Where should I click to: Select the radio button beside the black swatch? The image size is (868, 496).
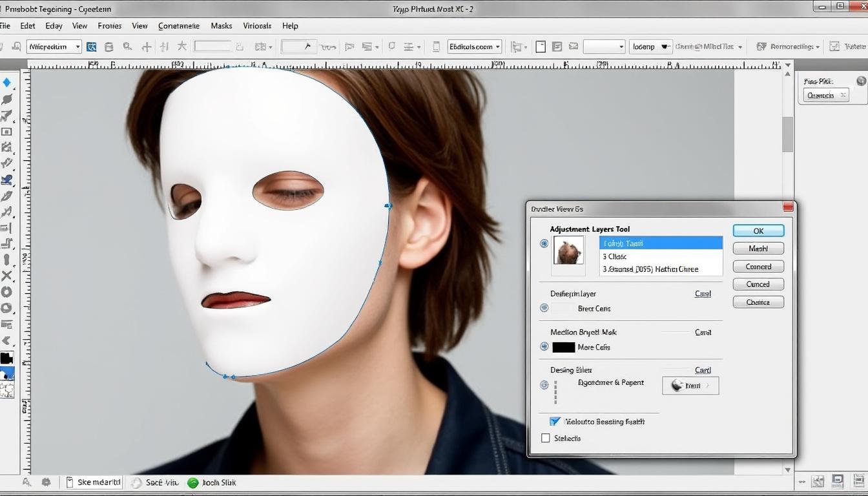point(543,346)
